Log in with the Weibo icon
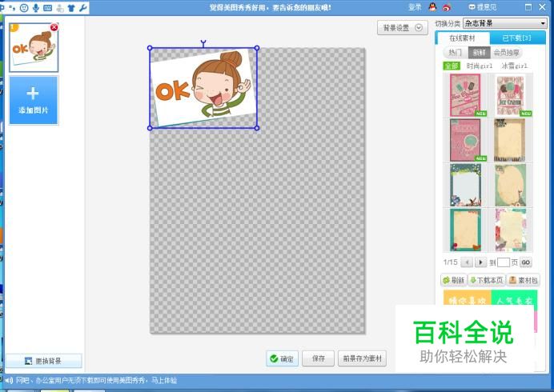The height and width of the screenshot is (392, 554). 447,7
